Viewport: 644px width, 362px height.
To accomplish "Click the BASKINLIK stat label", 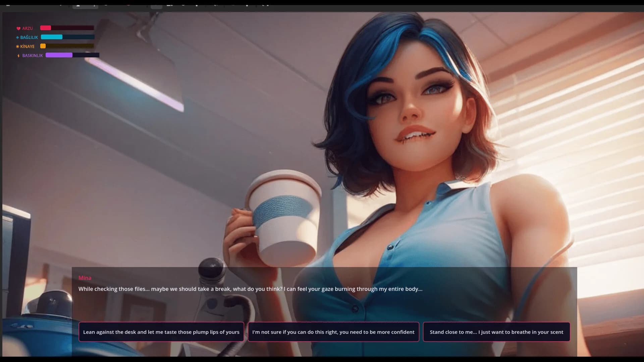I will click(33, 56).
